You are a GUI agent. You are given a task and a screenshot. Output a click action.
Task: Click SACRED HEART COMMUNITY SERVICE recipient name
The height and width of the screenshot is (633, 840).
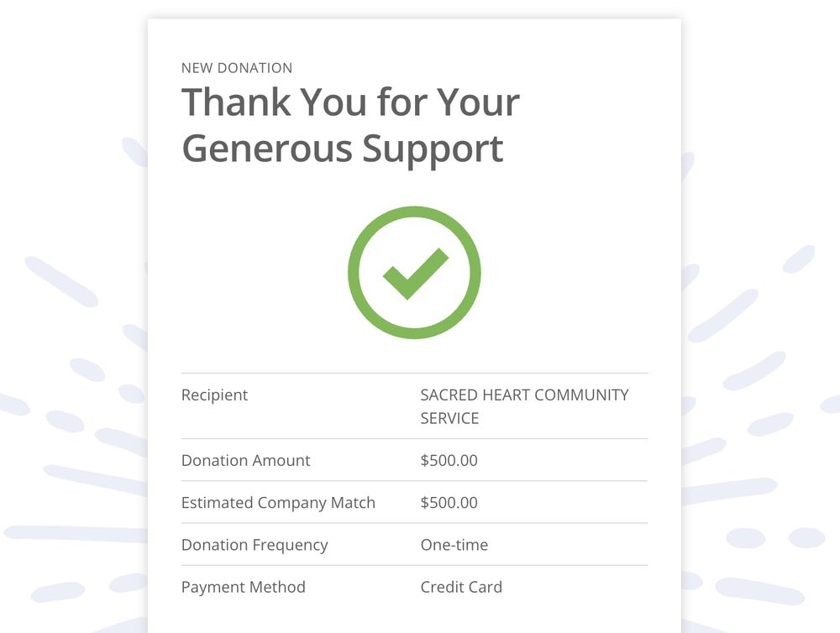(524, 406)
